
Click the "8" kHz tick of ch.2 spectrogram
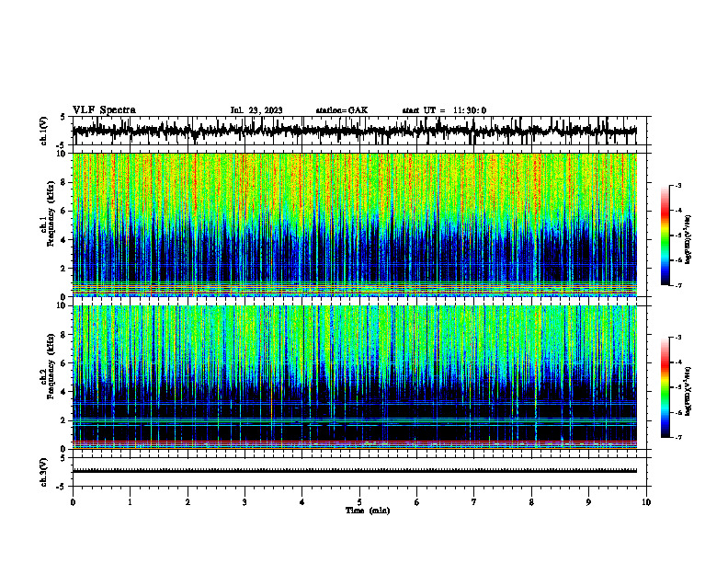click(x=64, y=335)
